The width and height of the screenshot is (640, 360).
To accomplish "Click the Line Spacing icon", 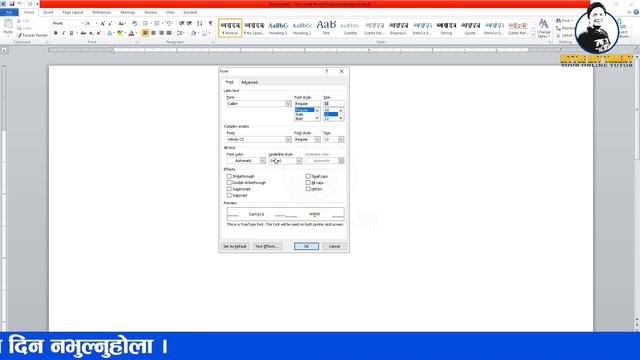I will click(180, 33).
